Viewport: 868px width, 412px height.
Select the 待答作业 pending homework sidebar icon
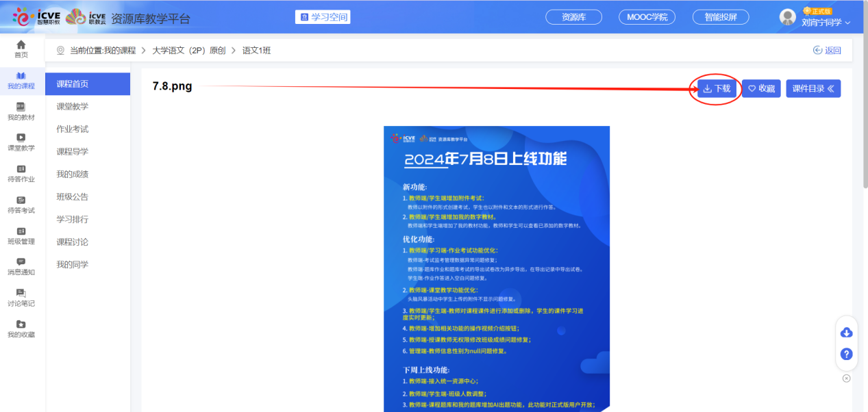[21, 172]
